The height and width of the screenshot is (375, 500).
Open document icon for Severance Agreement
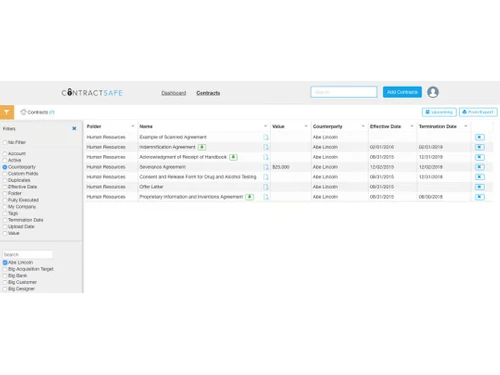[x=266, y=167]
